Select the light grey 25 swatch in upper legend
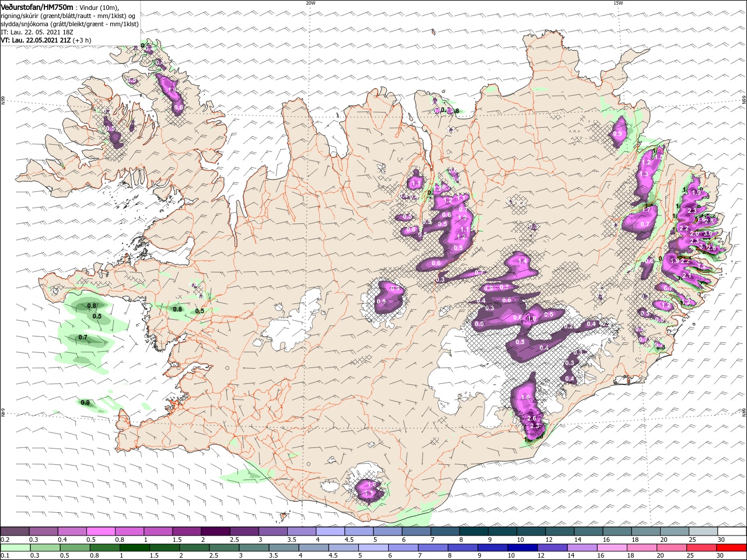Image resolution: width=747 pixels, height=560 pixels. [704, 531]
